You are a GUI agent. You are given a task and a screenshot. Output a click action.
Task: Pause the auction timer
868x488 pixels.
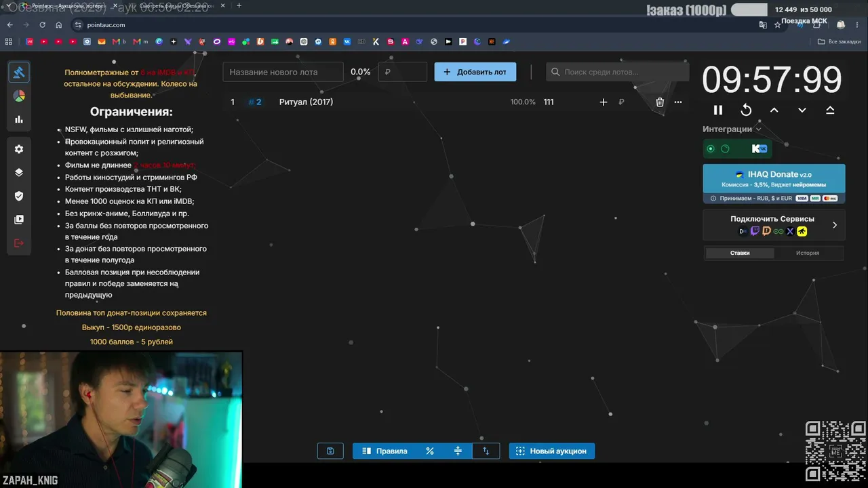tap(718, 110)
